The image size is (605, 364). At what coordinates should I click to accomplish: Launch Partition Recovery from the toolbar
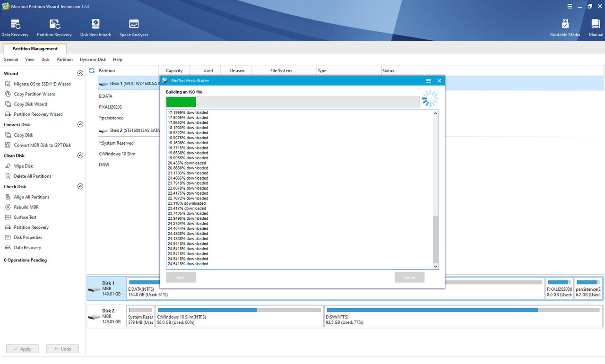(x=54, y=28)
